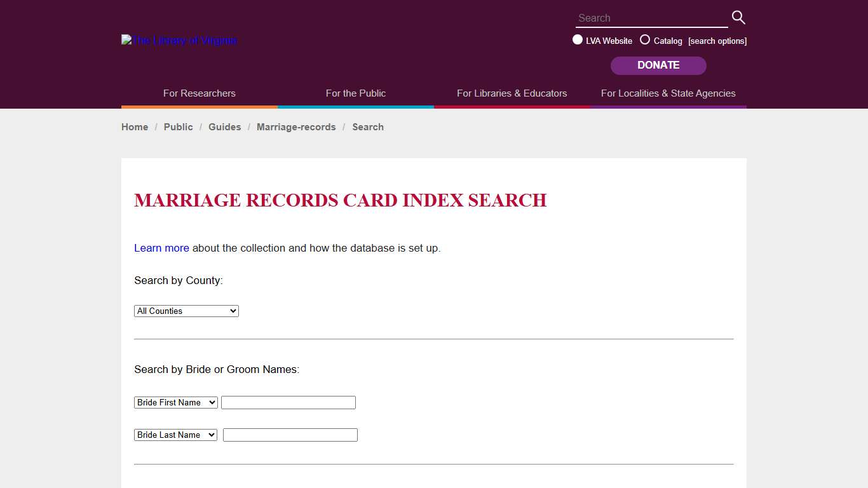The width and height of the screenshot is (868, 488).
Task: Click inside the site Search box
Action: [x=648, y=18]
